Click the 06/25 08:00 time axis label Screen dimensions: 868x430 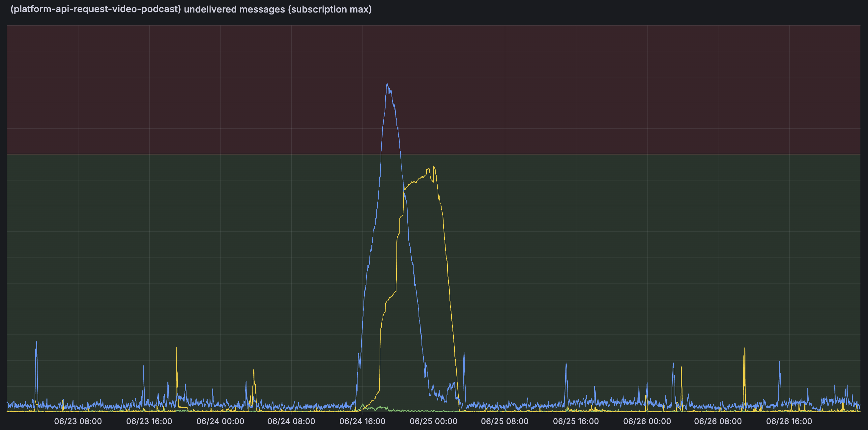pos(505,421)
